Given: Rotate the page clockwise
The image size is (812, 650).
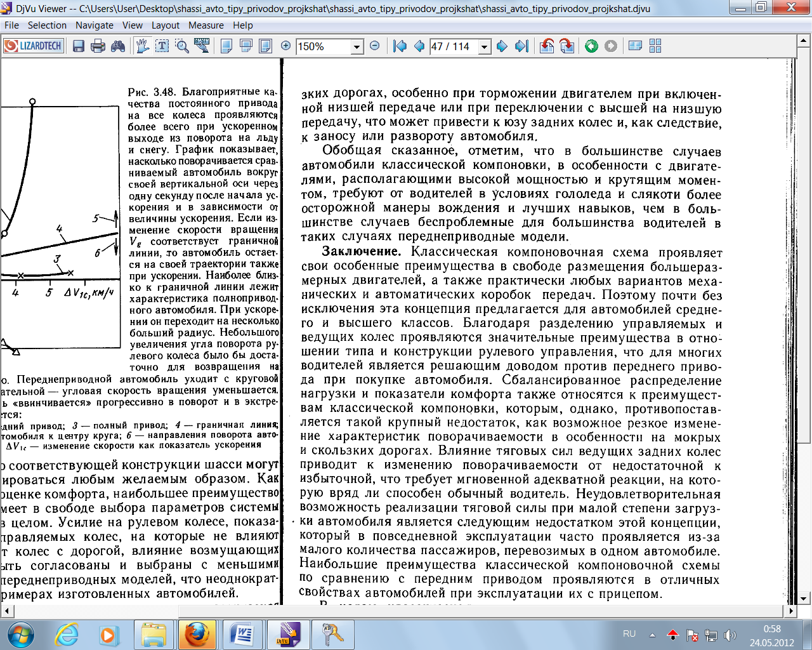Looking at the screenshot, I should pyautogui.click(x=566, y=46).
